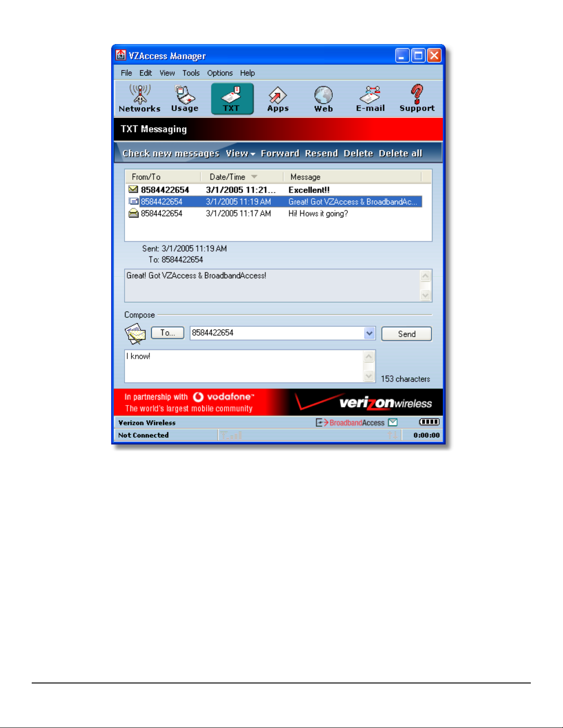Click the message preview text area

click(273, 286)
